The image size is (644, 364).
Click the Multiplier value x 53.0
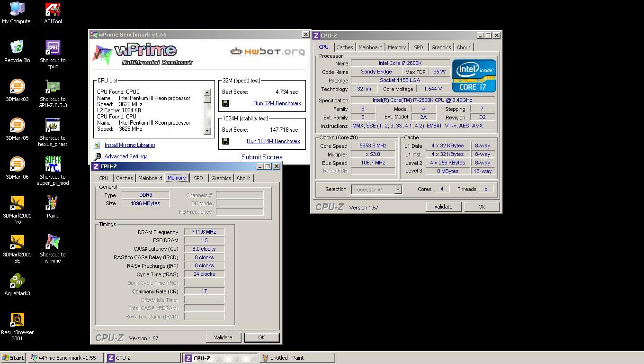[x=373, y=155]
